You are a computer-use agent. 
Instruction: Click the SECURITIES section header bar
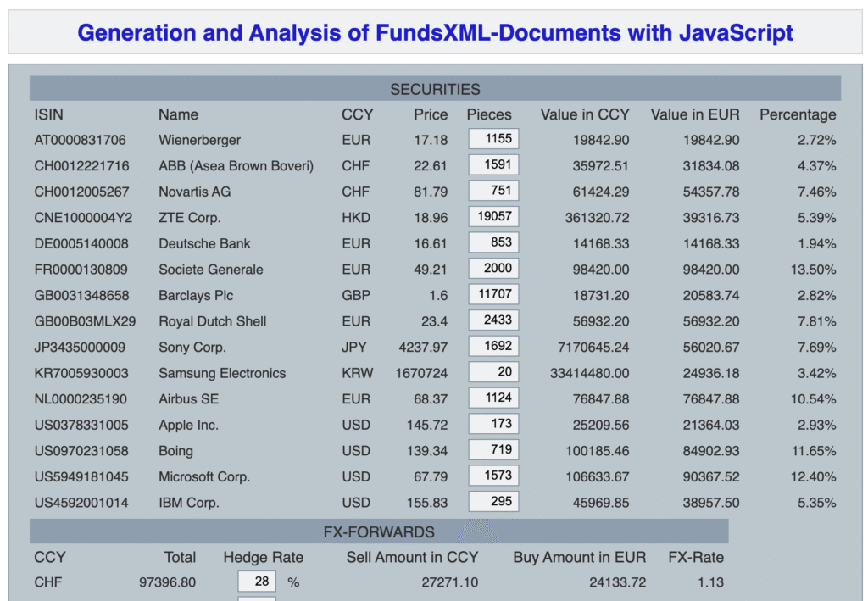click(435, 89)
